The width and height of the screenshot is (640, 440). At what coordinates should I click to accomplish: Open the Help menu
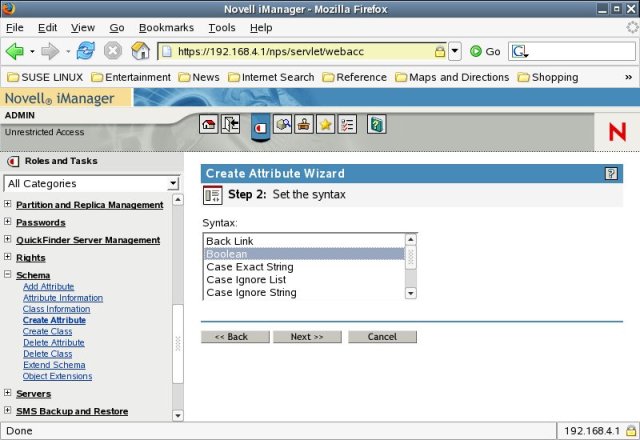[x=261, y=28]
